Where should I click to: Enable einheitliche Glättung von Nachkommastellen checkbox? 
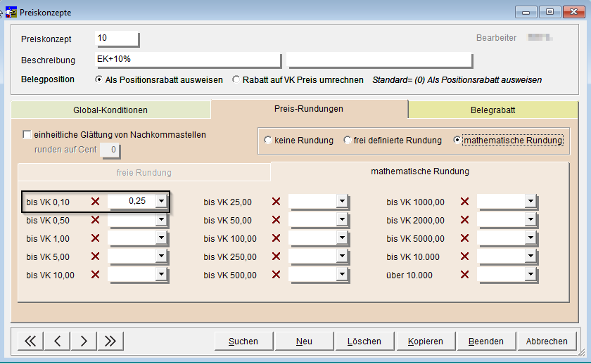27,135
